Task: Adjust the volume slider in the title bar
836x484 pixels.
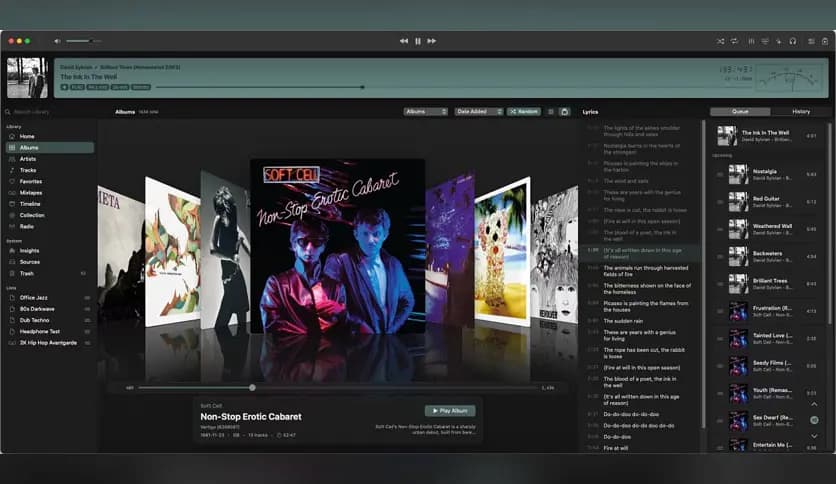Action: 83,41
